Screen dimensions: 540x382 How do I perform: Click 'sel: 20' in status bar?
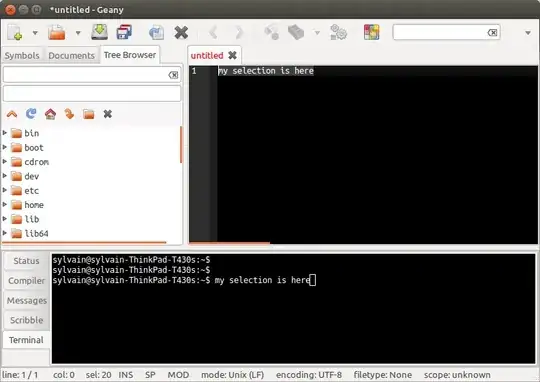click(x=98, y=375)
